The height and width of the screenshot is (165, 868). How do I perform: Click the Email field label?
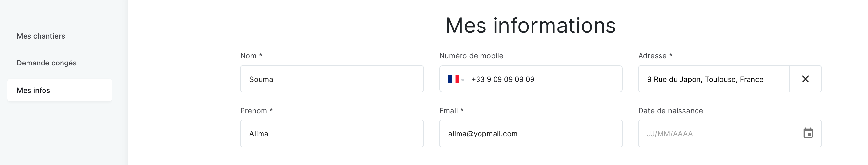coord(451,111)
